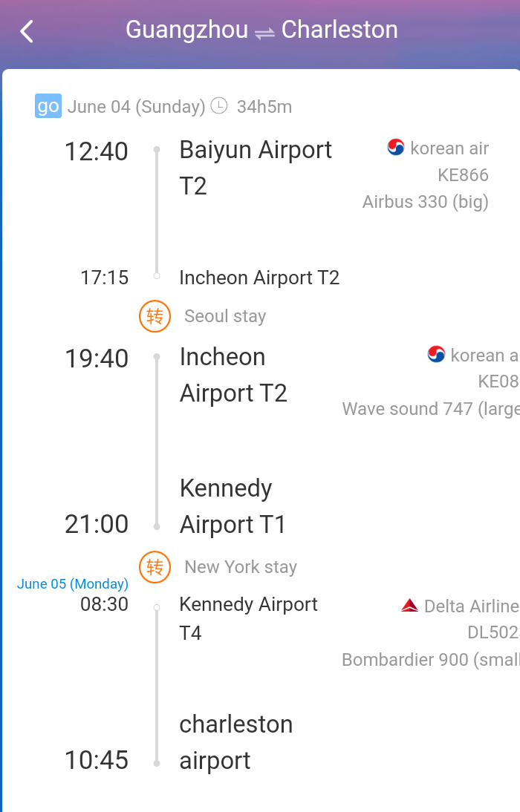Select Baiyun Airport T2 departure
The image size is (520, 812).
click(x=256, y=168)
